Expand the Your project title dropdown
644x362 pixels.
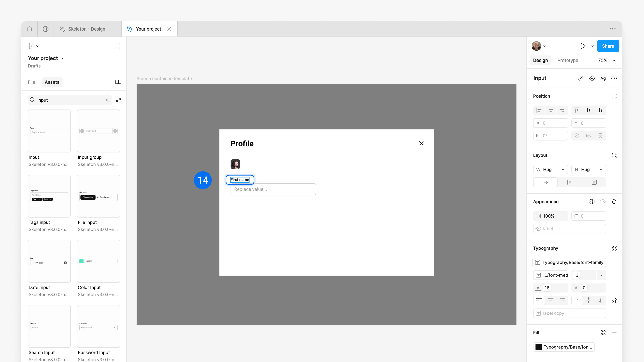point(63,58)
